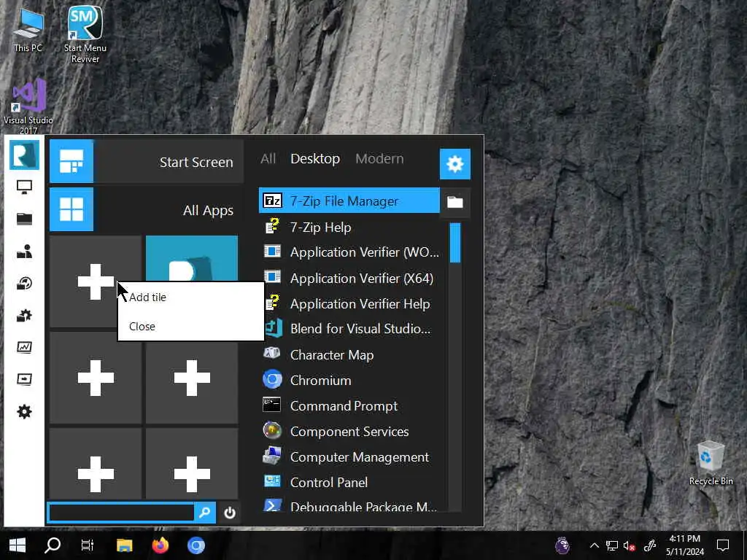This screenshot has width=747, height=560.
Task: Click the Control Panel icon in list
Action: [x=272, y=481]
